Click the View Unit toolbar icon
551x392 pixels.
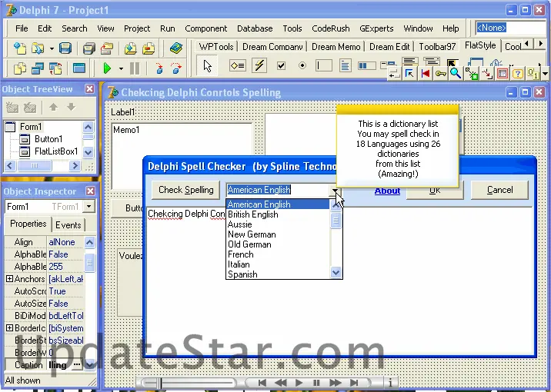pos(20,68)
